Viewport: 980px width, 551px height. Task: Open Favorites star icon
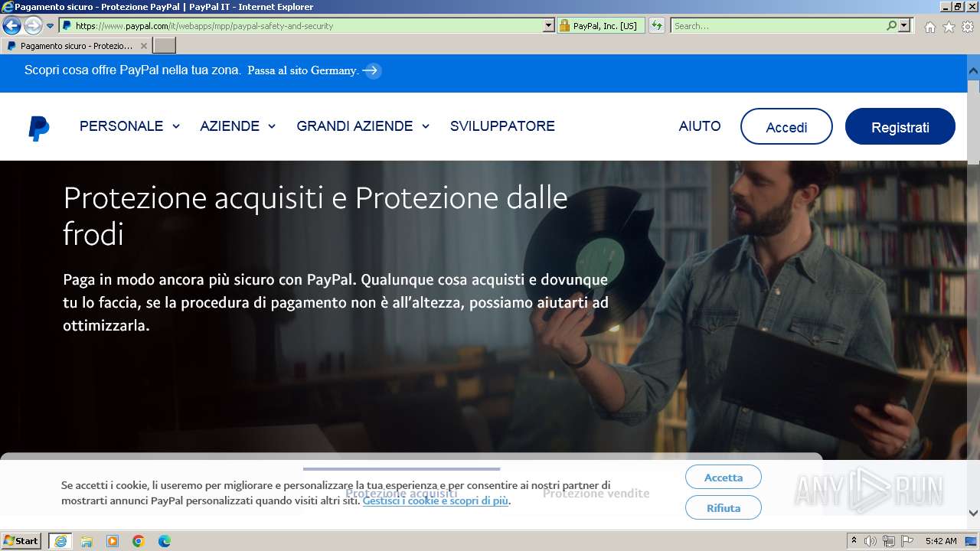click(x=949, y=27)
